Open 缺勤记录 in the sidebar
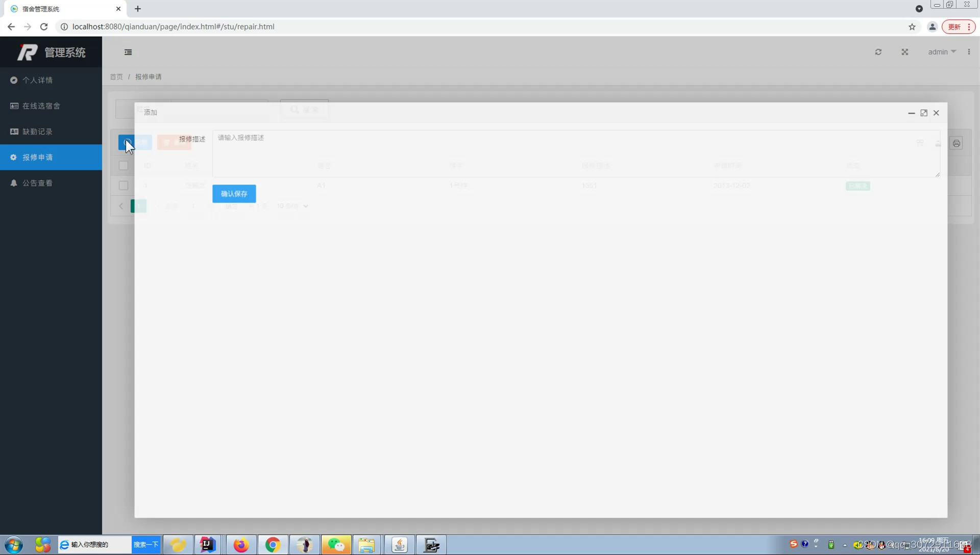Viewport: 980px width, 555px height. [x=51, y=132]
